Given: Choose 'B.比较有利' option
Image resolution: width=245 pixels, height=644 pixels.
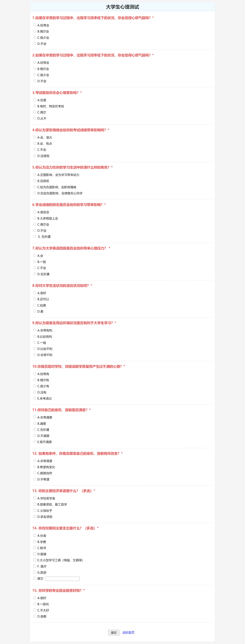Looking at the screenshot, I should (35, 336).
